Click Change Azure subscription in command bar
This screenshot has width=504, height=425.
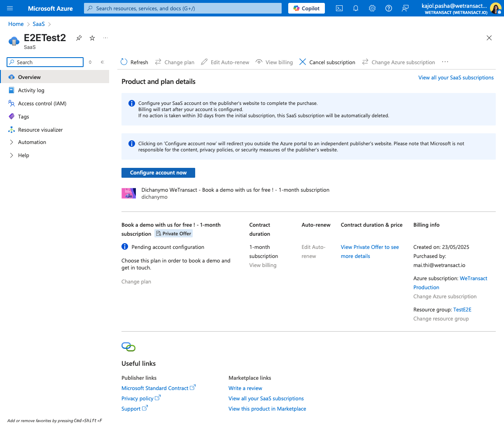coord(399,62)
